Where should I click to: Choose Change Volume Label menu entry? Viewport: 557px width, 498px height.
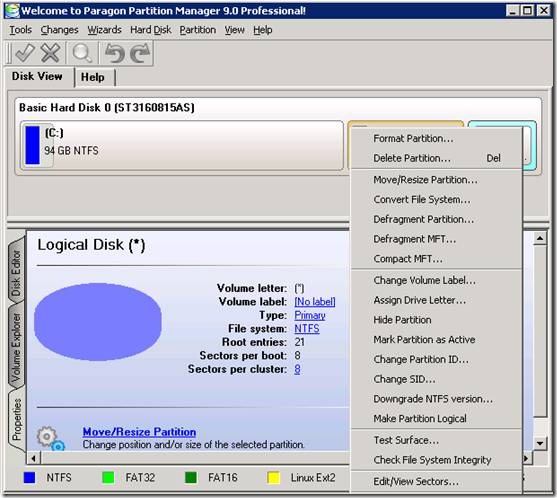point(437,280)
